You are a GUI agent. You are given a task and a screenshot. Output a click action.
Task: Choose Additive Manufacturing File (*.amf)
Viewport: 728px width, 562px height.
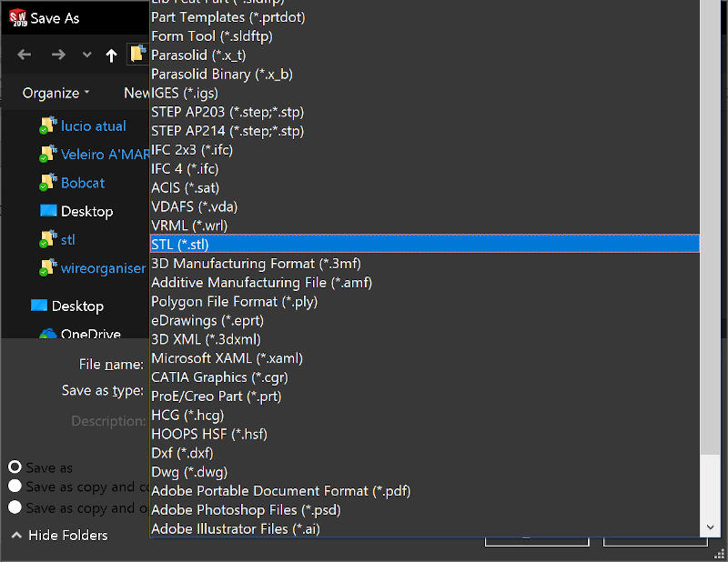(x=424, y=283)
